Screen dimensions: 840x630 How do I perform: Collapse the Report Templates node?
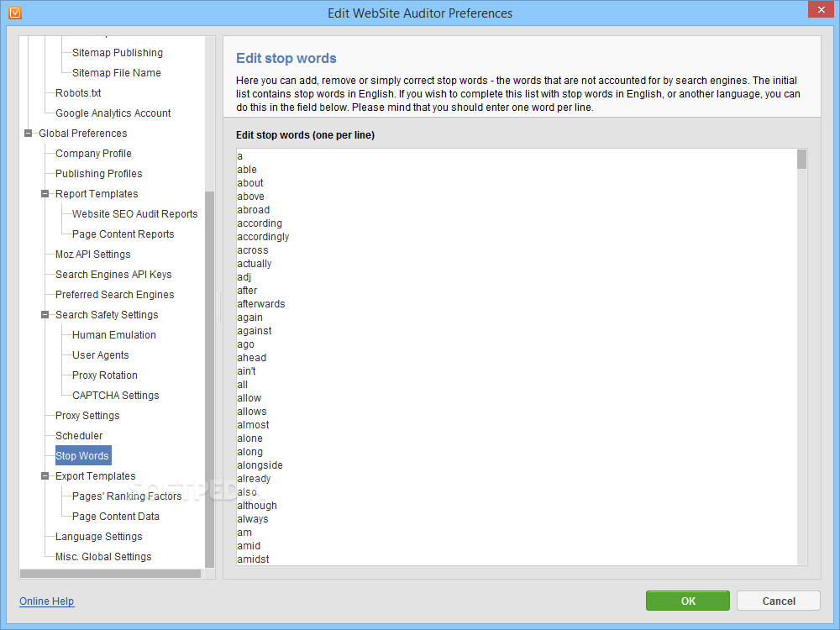point(45,194)
